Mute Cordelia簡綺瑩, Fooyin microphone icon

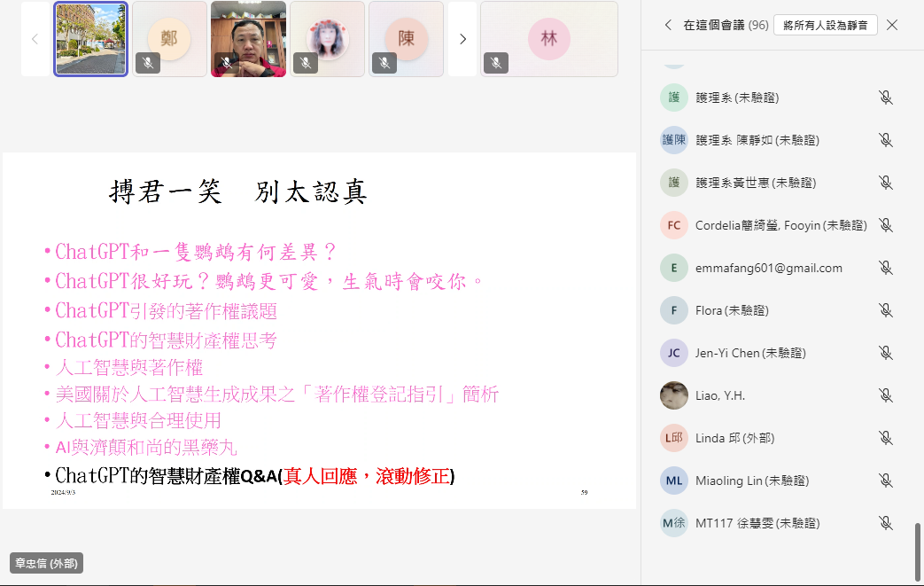pyautogui.click(x=885, y=225)
